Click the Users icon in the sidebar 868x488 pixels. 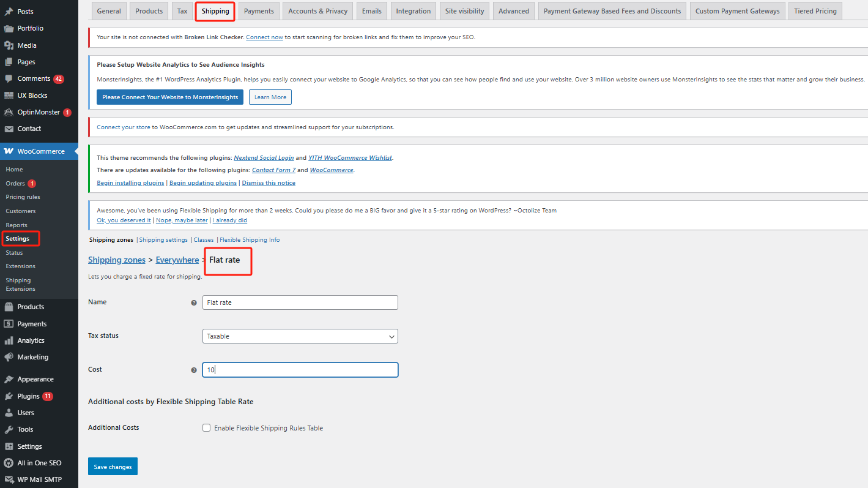[9, 413]
